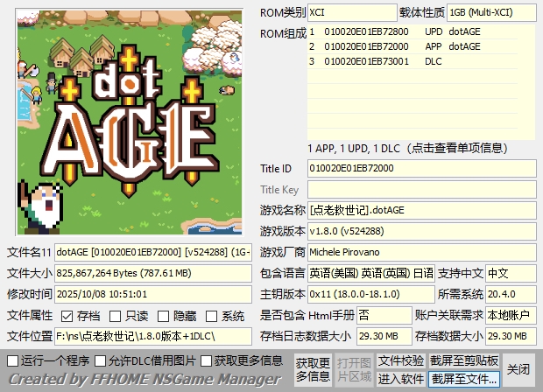
Task: Toggle 允许DLC借用图片 checkbox
Action: click(101, 360)
